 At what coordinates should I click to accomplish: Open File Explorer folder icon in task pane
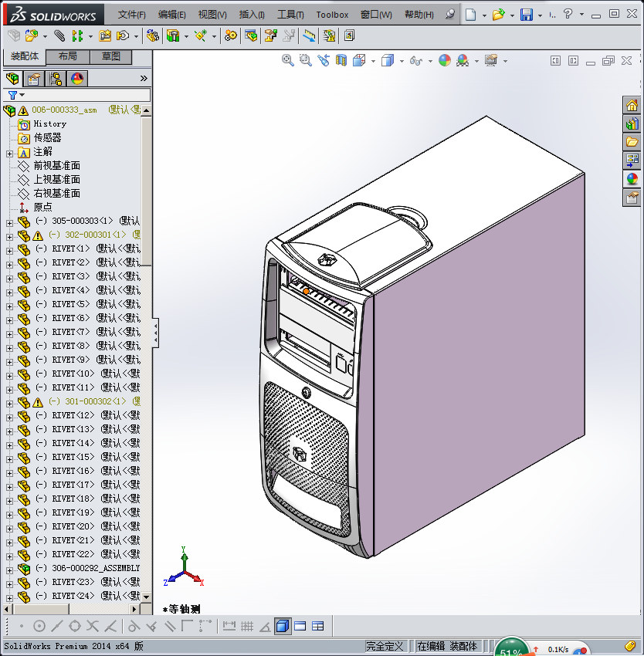[632, 142]
